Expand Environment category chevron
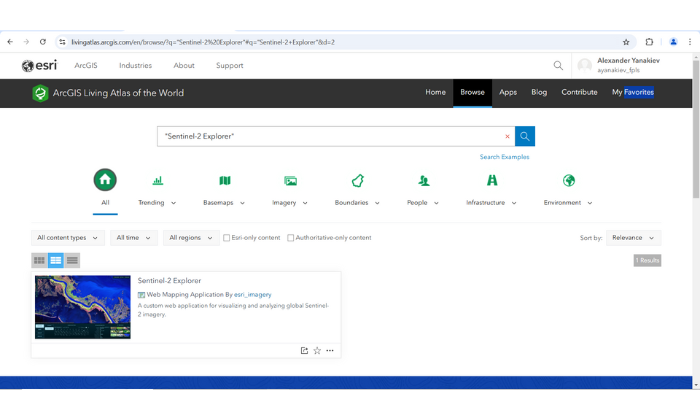The width and height of the screenshot is (700, 420). [x=590, y=203]
